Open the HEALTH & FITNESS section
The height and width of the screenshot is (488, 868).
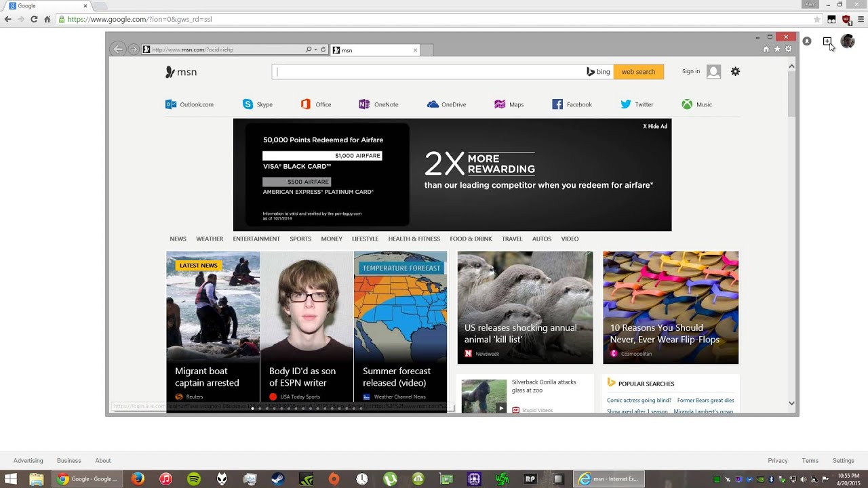tap(414, 239)
